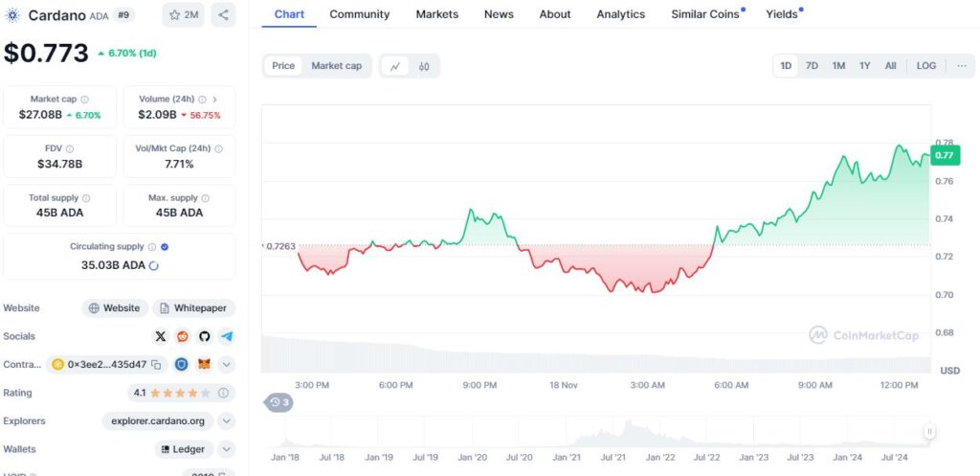Visit the Cardano Website link
The width and height of the screenshot is (980, 476).
click(x=115, y=308)
